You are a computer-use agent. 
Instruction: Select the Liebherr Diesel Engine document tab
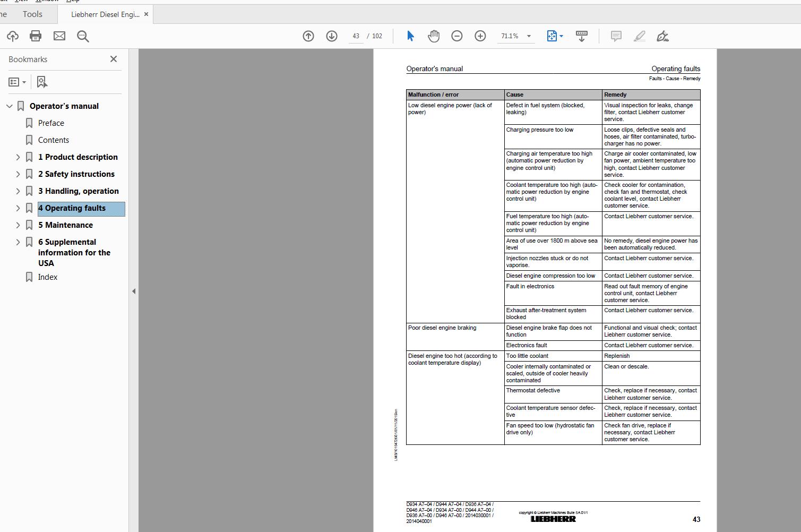pos(105,14)
